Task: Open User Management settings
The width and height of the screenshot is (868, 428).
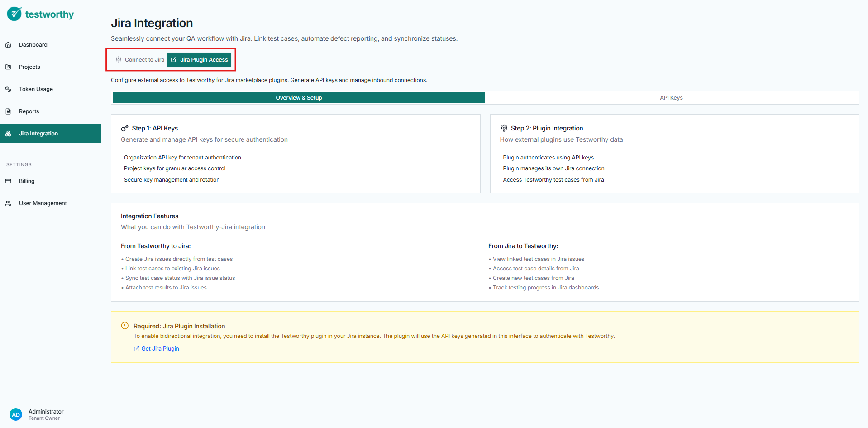Action: pos(50,203)
